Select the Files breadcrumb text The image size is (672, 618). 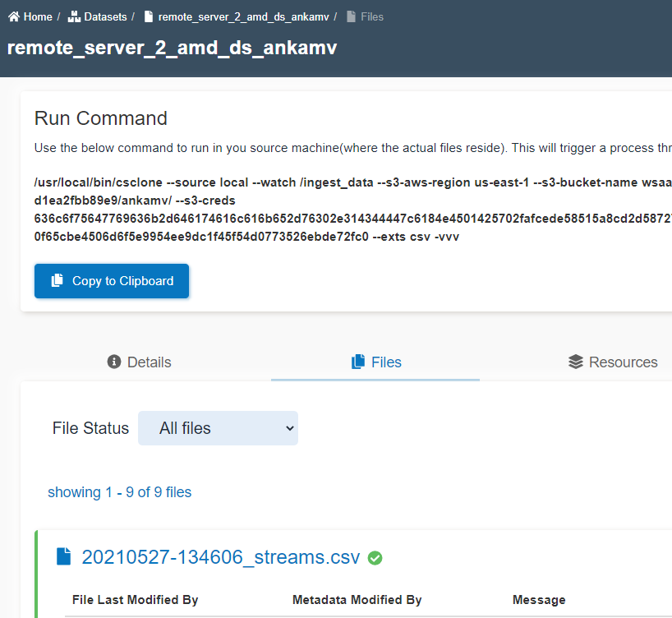click(x=372, y=16)
